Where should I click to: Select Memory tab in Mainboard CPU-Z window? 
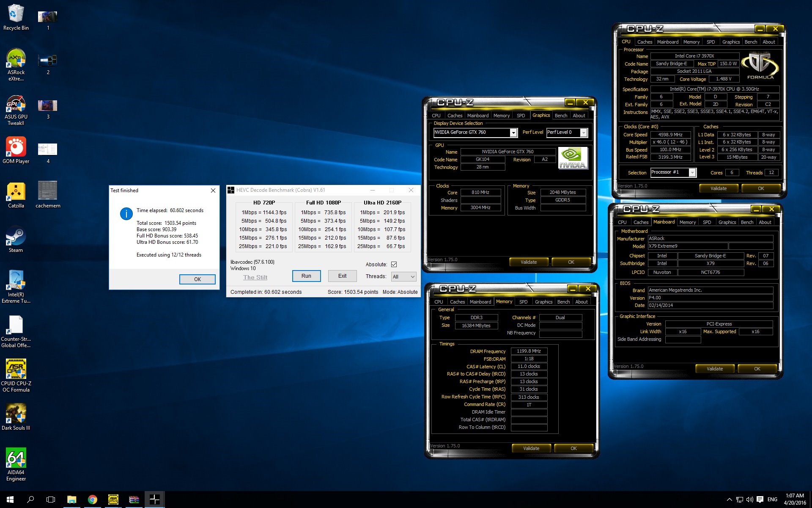688,222
